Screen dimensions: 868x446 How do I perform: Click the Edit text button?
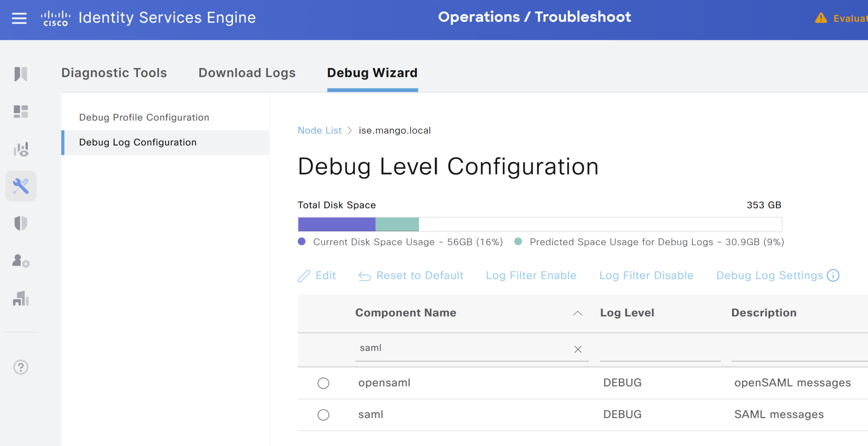(325, 276)
